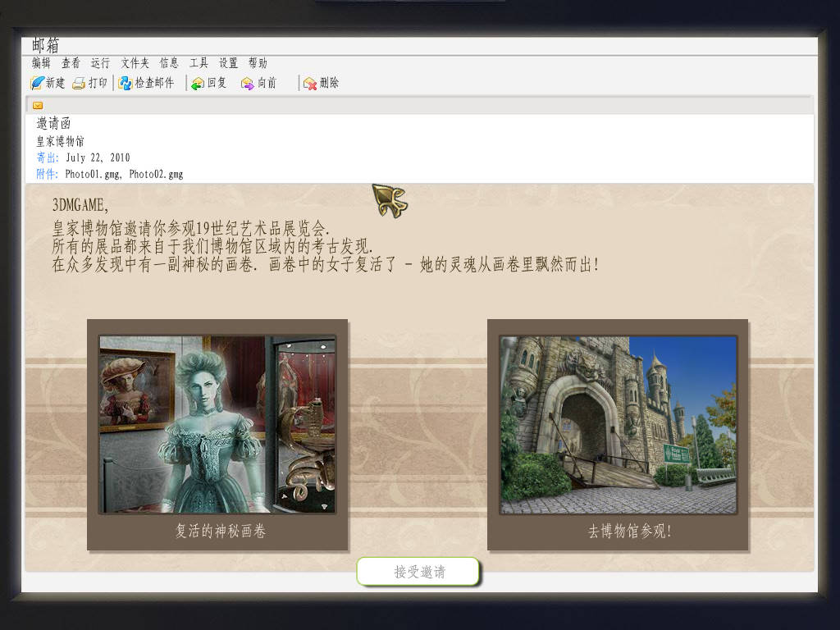Image resolution: width=840 pixels, height=630 pixels.
Task: Click the 接受邀请 button
Action: [x=418, y=572]
